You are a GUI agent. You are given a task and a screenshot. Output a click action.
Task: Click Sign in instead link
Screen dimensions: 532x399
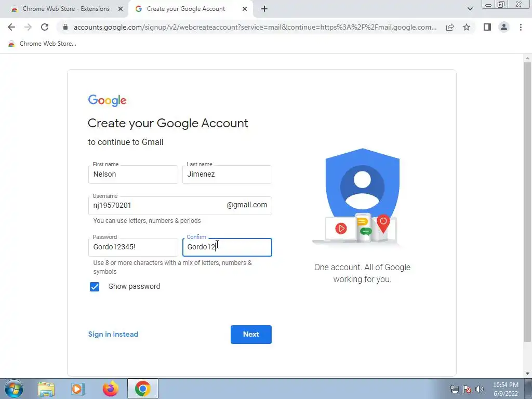coord(113,334)
